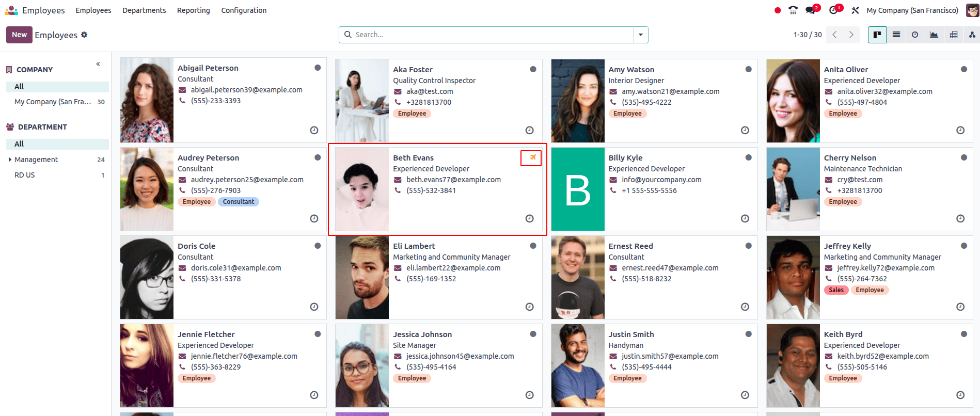Switch to Graph view

[x=934, y=35]
